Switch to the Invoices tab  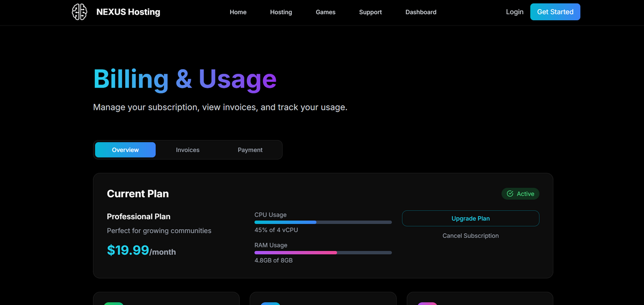point(187,149)
